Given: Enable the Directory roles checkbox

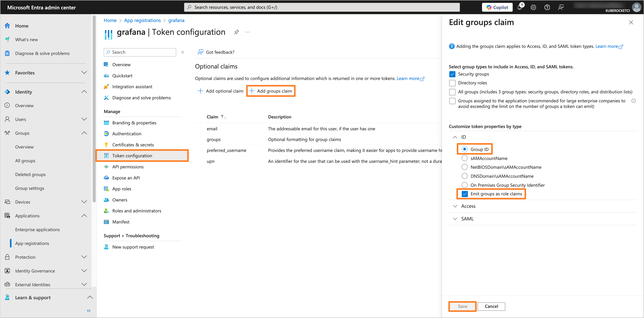Looking at the screenshot, I should (x=452, y=83).
